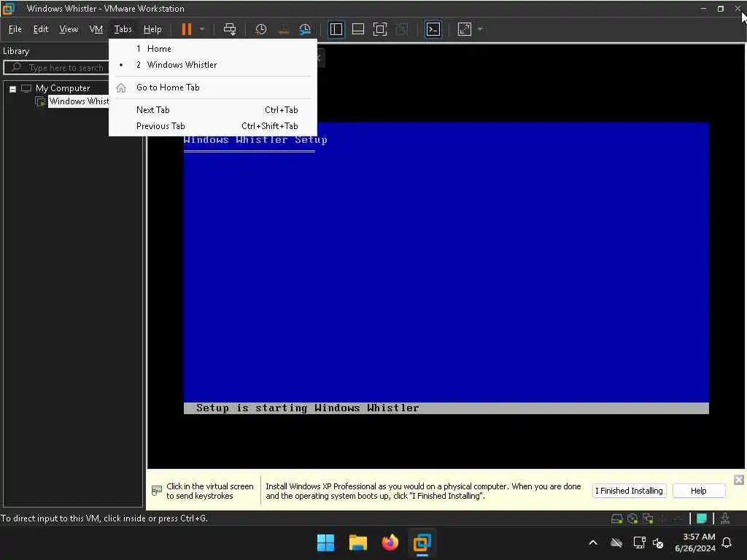Close the open Tabs menu

click(123, 29)
